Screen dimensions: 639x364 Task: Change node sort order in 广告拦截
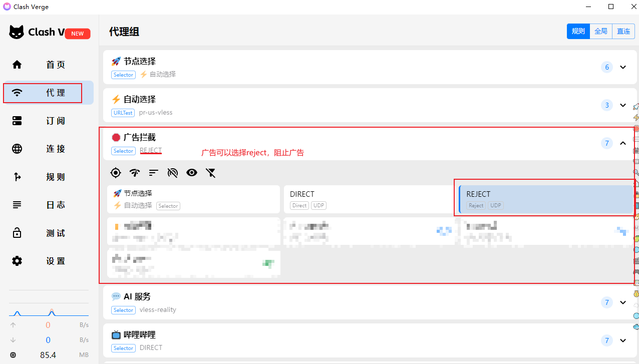pyautogui.click(x=154, y=173)
